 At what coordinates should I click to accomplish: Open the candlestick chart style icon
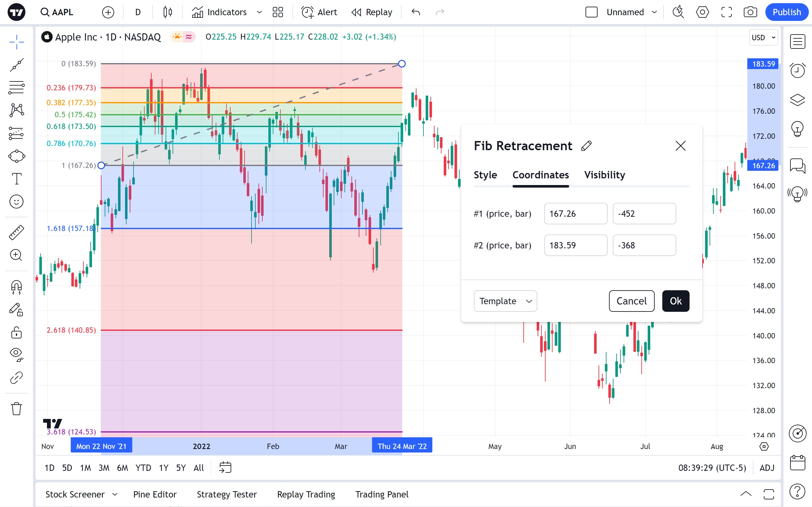click(167, 12)
